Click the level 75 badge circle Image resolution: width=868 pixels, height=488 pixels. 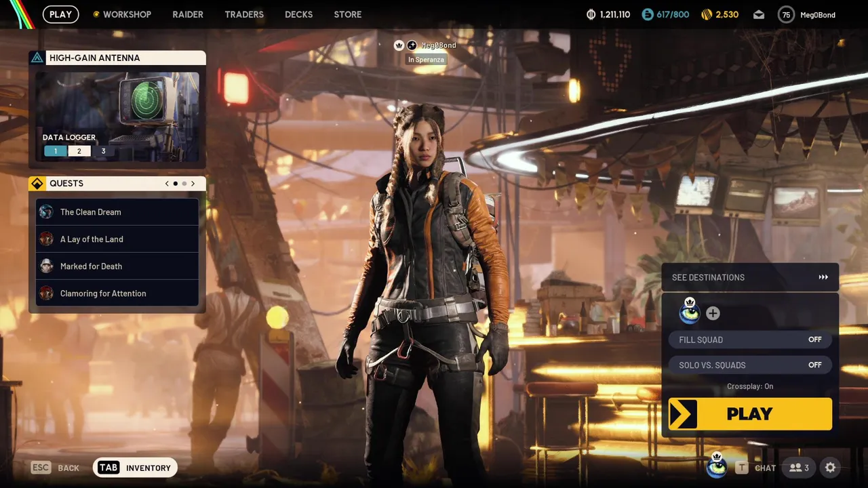tap(786, 14)
